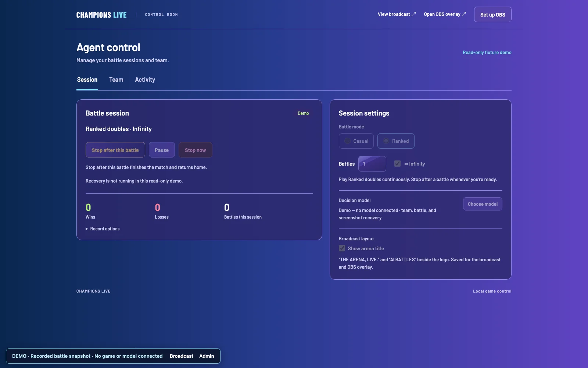Click the Broadcast layout label

[356, 239]
